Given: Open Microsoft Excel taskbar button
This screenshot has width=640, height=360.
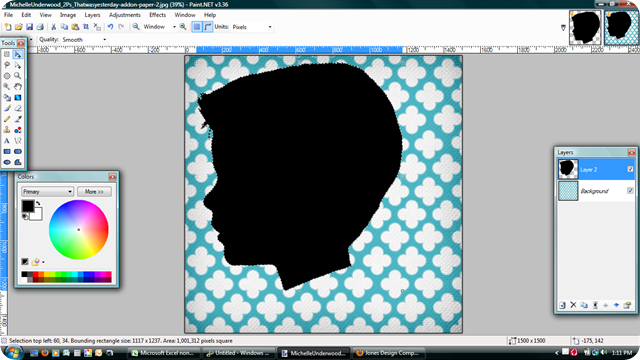Looking at the screenshot, I should [164, 353].
